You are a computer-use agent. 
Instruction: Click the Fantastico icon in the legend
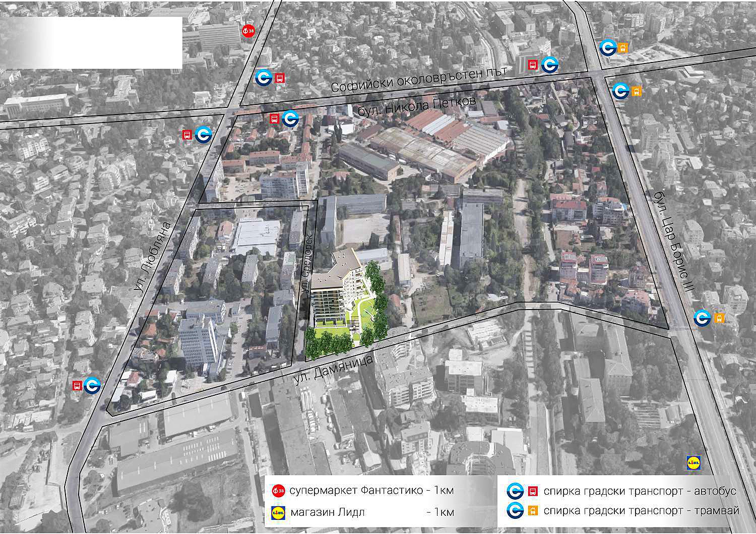tap(278, 490)
